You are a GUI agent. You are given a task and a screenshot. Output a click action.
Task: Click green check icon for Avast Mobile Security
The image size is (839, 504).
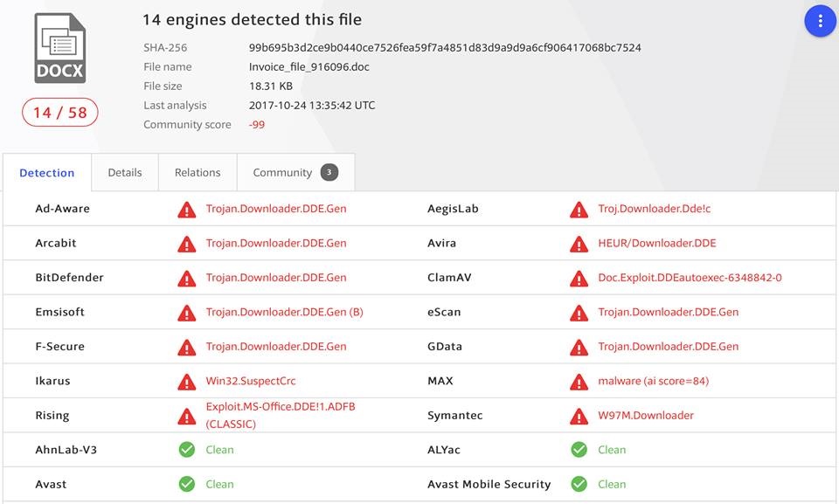tap(579, 484)
